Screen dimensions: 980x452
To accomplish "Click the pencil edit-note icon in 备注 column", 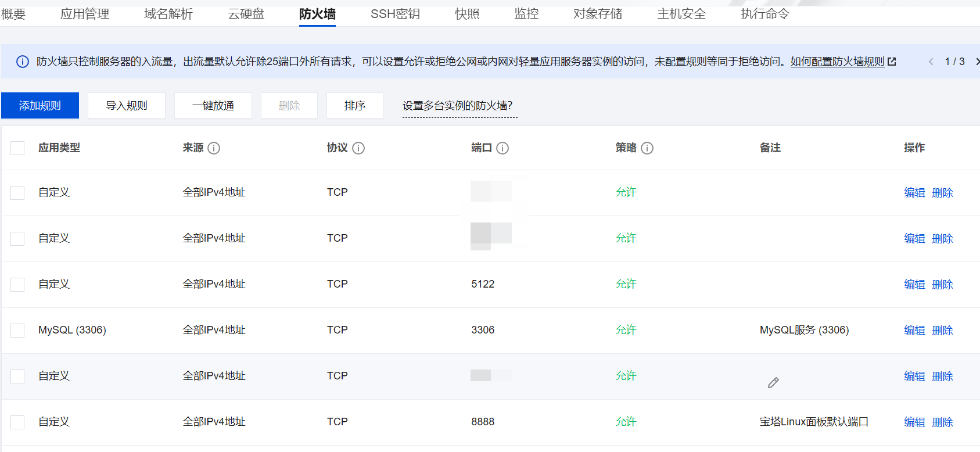I will click(x=773, y=382).
